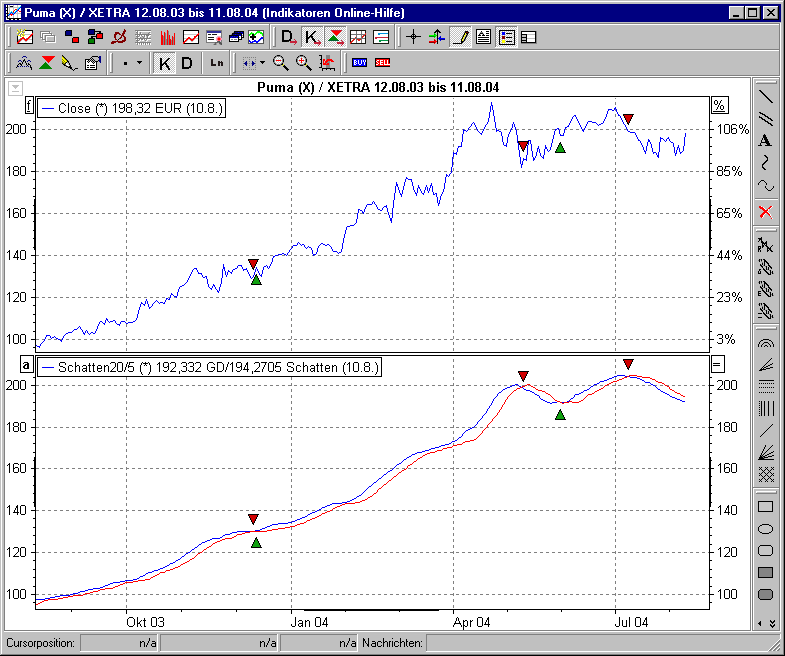Screen dimensions: 785x656
Task: Select the text annotation tool 'A'
Action: click(765, 140)
